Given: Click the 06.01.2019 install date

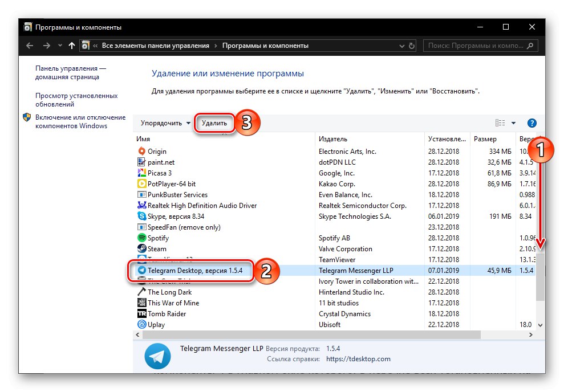Looking at the screenshot, I should pos(444,217).
